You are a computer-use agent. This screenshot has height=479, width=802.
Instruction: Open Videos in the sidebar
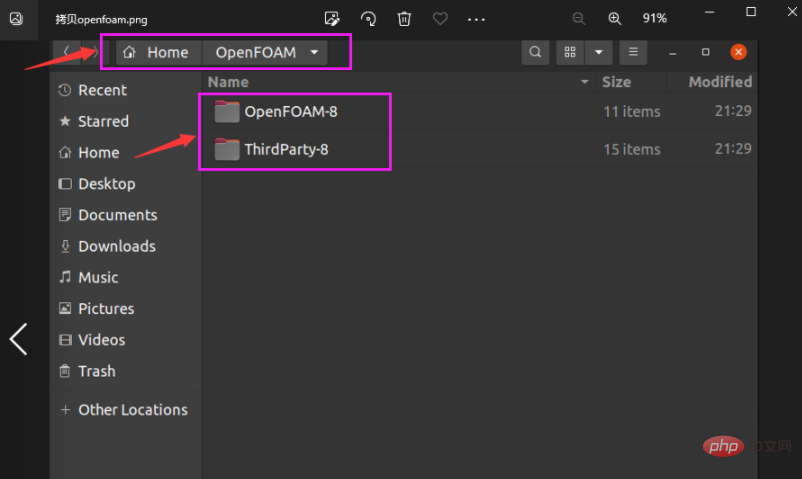(x=126, y=340)
